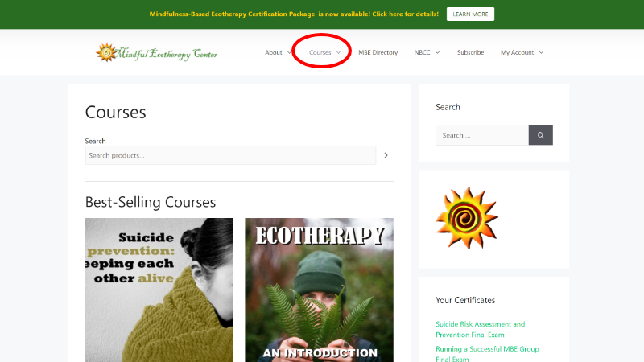The height and width of the screenshot is (362, 644).
Task: Click the Best-Selling Courses heading
Action: coord(151,202)
